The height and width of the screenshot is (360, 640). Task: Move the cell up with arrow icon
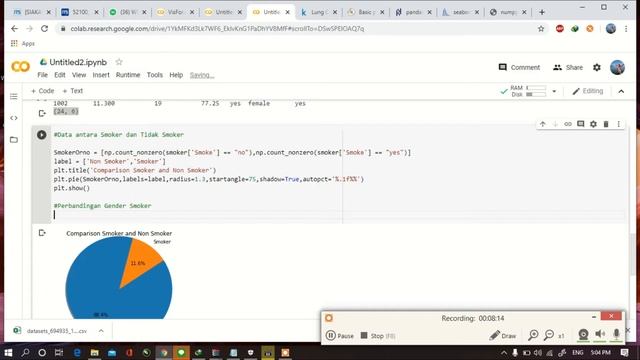click(x=542, y=124)
